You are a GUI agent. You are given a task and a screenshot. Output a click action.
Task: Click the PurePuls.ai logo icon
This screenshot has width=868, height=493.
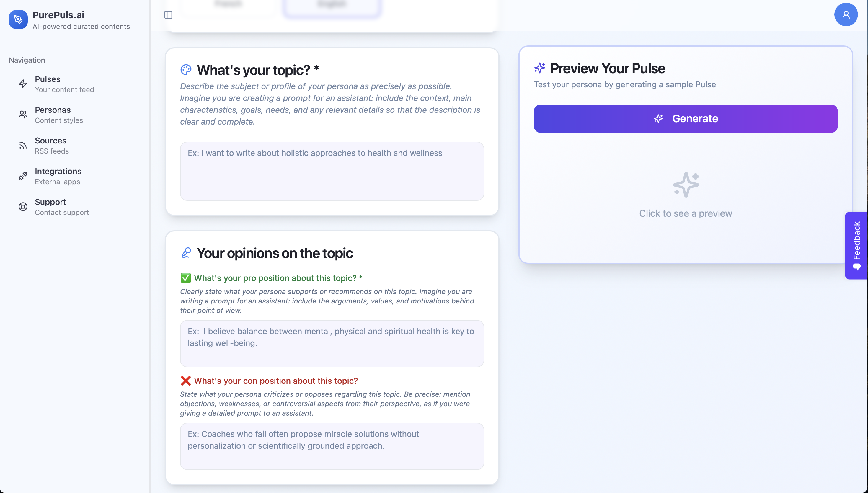[18, 20]
